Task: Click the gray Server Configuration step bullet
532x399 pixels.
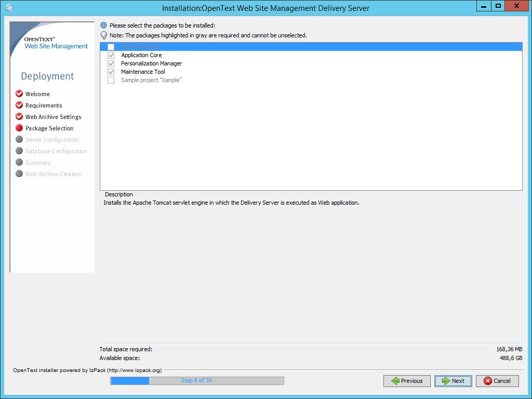Action: (x=19, y=139)
